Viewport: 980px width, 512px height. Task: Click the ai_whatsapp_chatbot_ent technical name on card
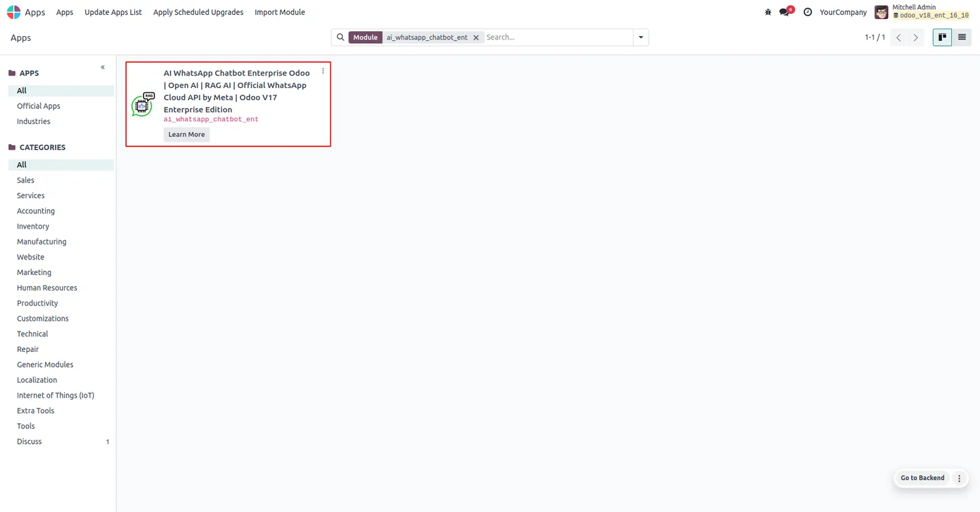coord(211,119)
